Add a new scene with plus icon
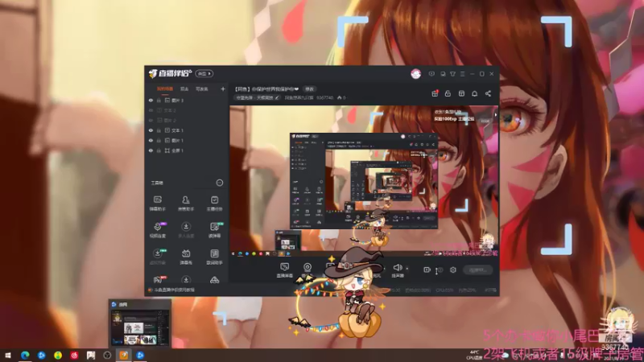 pos(223,89)
